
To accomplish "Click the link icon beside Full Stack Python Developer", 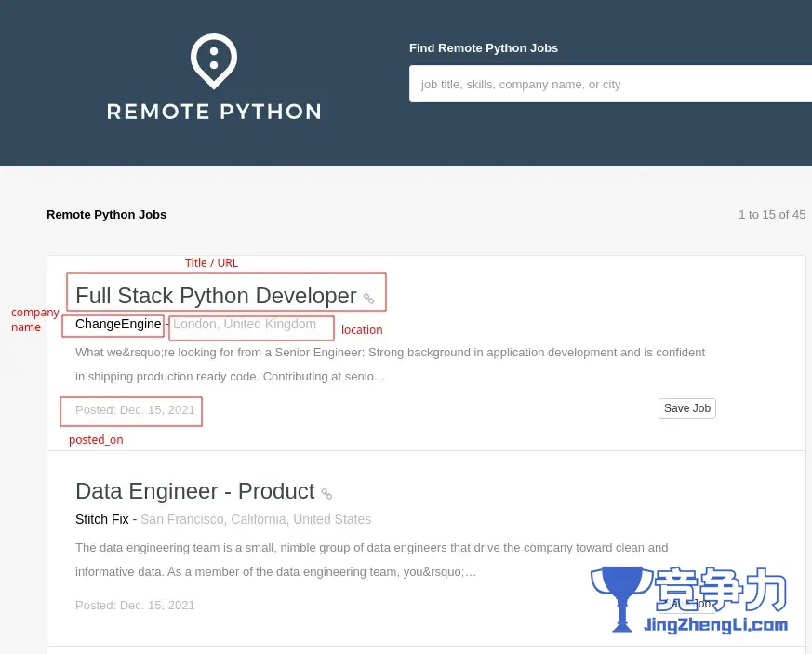I will click(368, 299).
